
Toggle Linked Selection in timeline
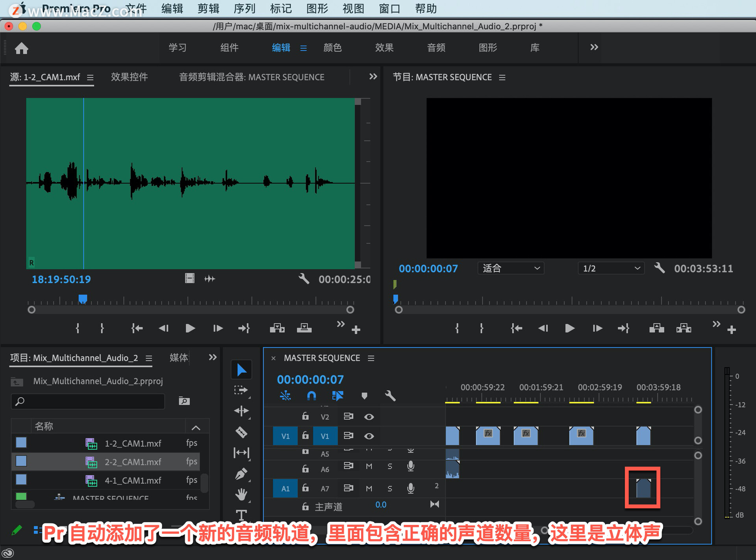pos(338,395)
